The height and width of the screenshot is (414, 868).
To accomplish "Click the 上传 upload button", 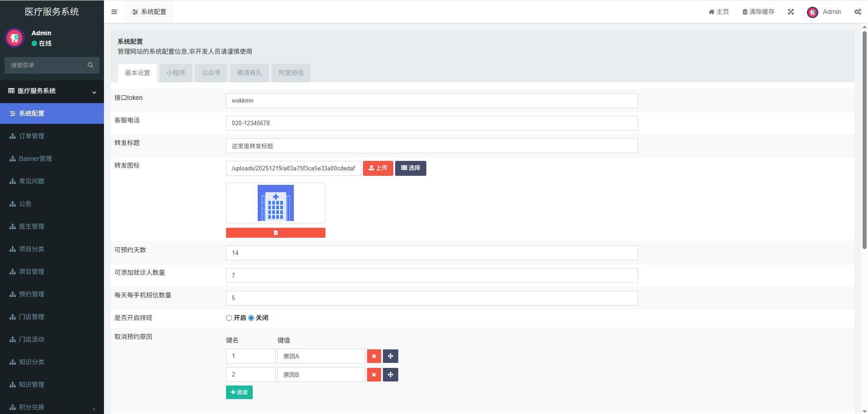I will (x=378, y=168).
